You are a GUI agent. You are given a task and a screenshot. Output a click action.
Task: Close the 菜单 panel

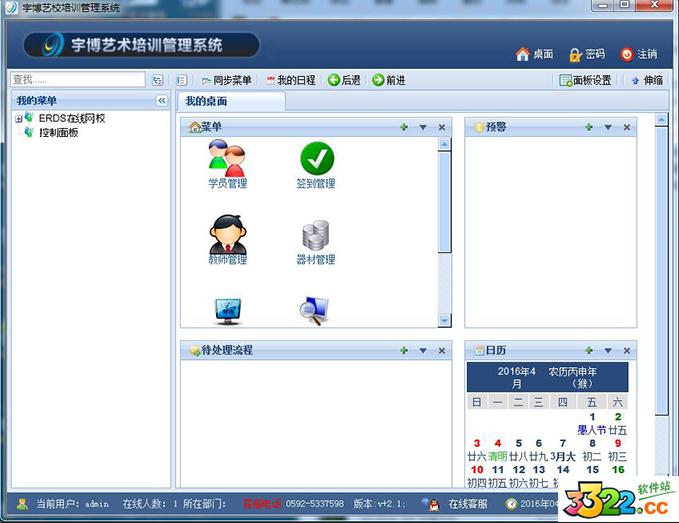[x=442, y=127]
